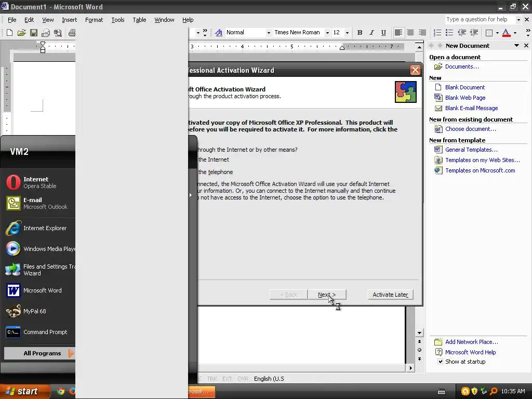532x399 pixels.
Task: Open the File menu
Action: click(12, 20)
